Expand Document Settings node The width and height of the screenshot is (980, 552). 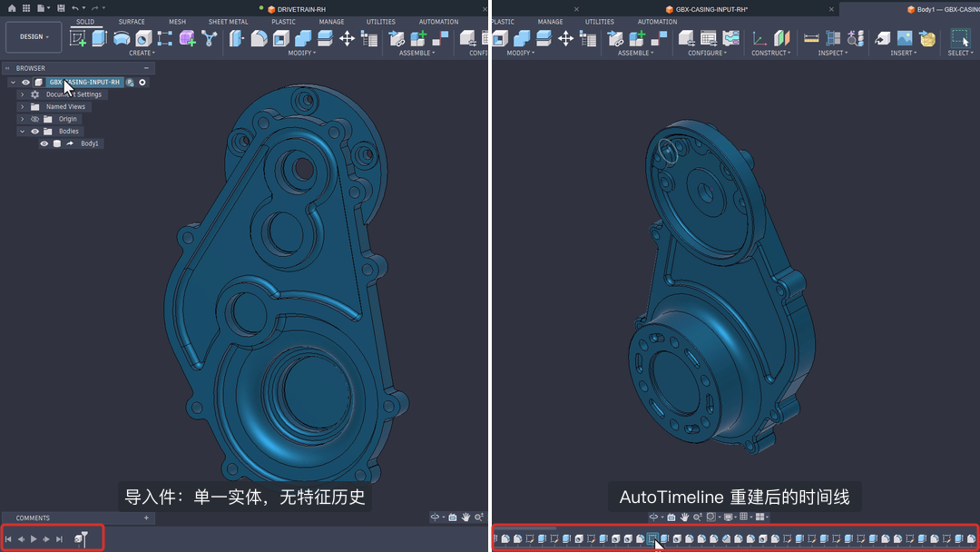(23, 94)
